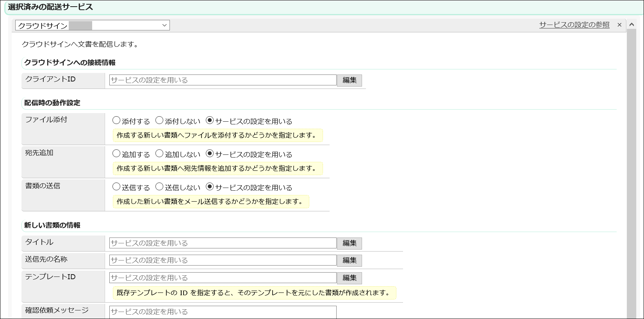Collapse the service panel using the up chevron

[x=632, y=25]
